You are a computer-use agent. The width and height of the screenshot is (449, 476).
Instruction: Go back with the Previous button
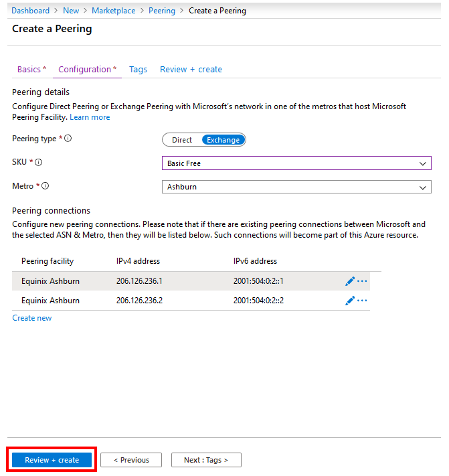[x=131, y=460]
